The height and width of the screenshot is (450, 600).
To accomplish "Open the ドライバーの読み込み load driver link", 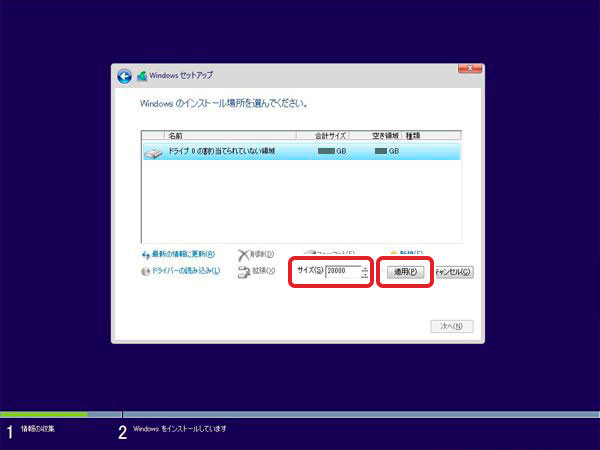I will (x=185, y=272).
